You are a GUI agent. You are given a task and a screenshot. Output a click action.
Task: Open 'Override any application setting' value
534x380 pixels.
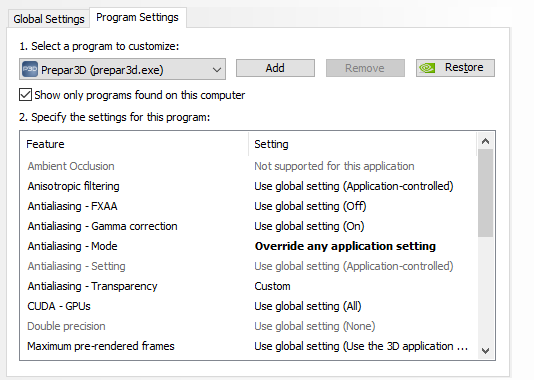click(345, 246)
